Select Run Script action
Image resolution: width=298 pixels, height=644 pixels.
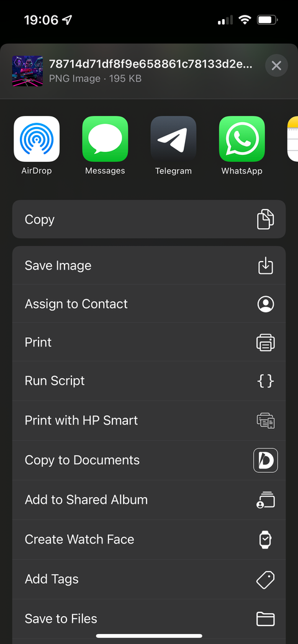tap(149, 381)
